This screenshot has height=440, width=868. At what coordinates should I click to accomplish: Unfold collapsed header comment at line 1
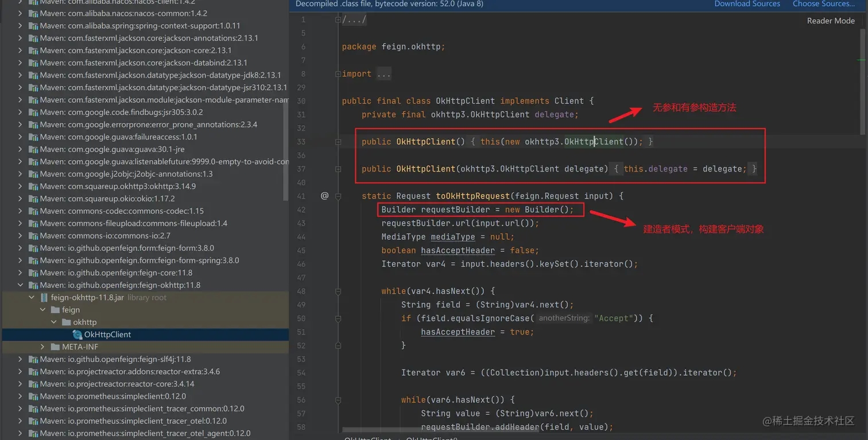[x=339, y=20]
